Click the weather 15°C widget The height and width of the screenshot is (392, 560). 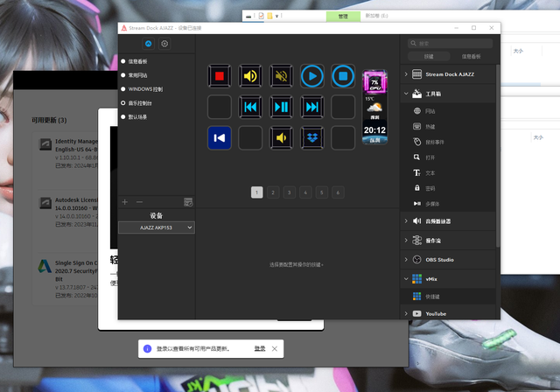pos(374,108)
